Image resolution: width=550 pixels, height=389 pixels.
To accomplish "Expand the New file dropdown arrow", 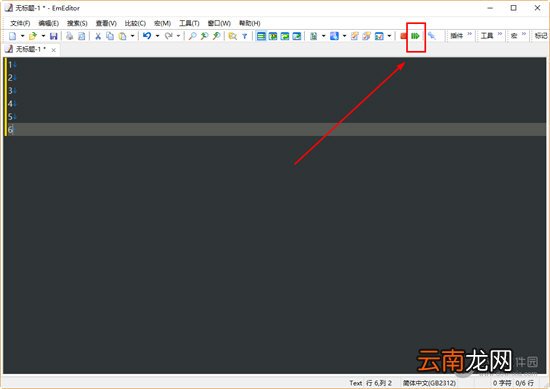I will click(22, 36).
